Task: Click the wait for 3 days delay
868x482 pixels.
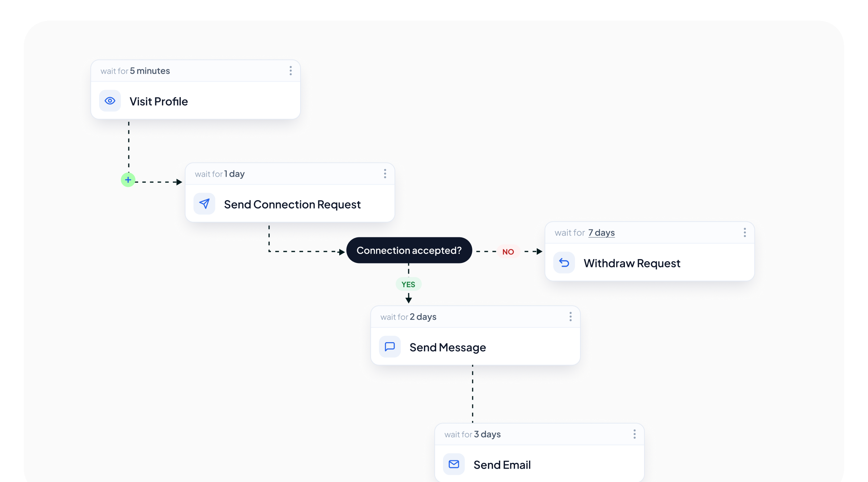Action: coord(472,434)
